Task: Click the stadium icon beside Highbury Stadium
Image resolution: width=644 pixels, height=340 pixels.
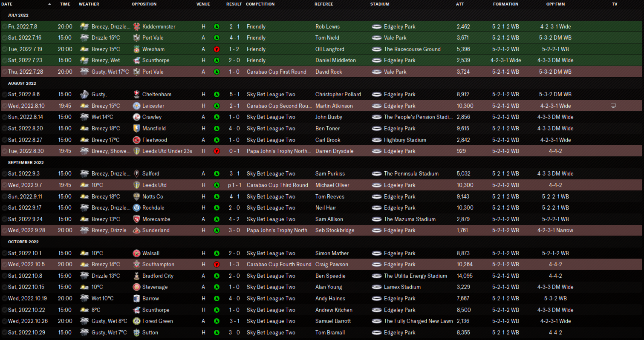Action: click(376, 140)
